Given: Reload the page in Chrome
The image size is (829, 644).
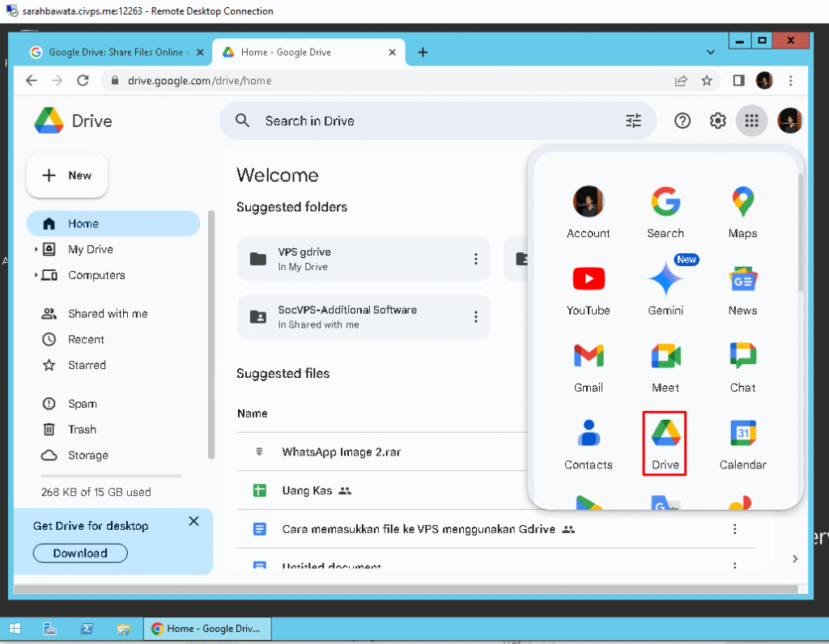Looking at the screenshot, I should click(83, 81).
